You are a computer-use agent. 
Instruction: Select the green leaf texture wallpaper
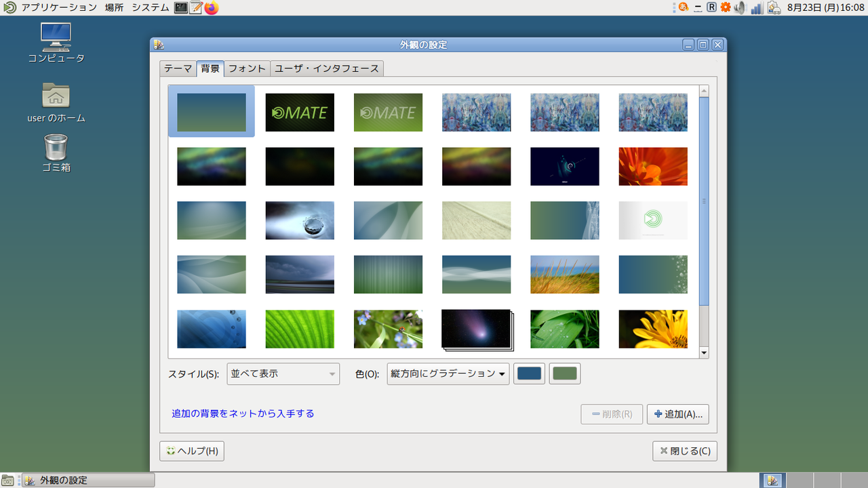point(300,329)
